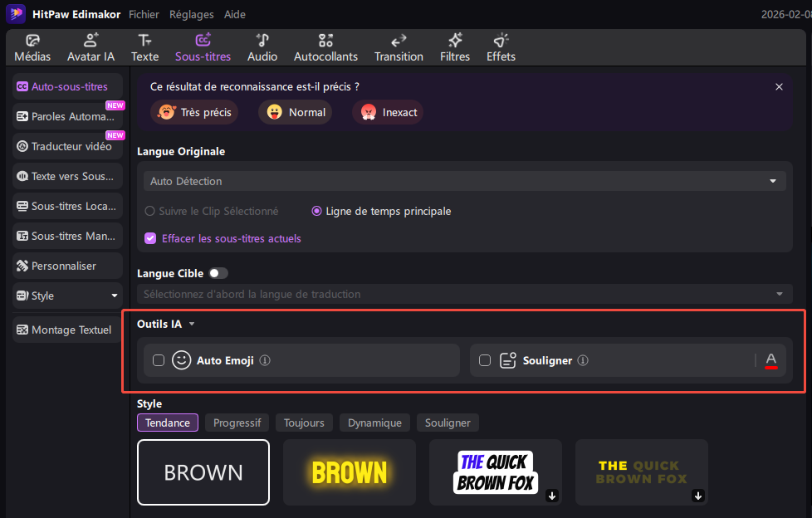
Task: Rate recognition as Très précis
Action: click(x=194, y=112)
